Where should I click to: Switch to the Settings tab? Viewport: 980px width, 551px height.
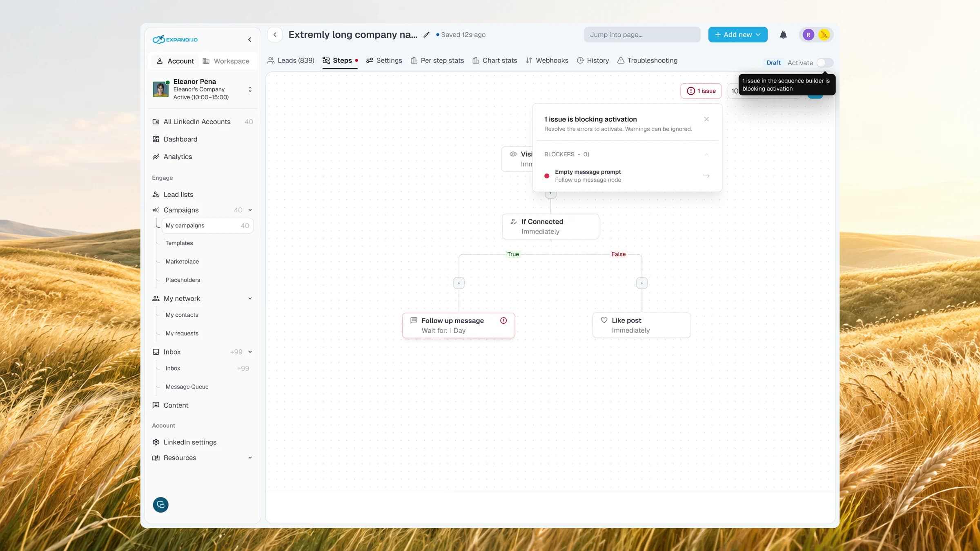(384, 60)
